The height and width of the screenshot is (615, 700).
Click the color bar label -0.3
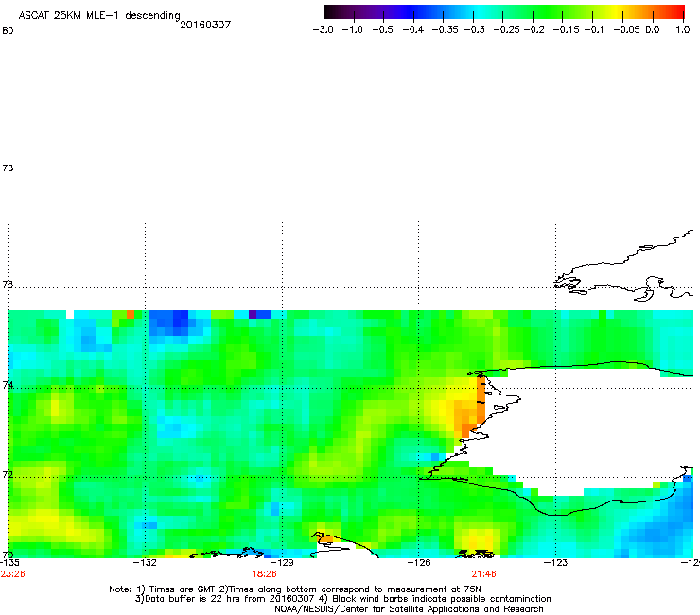pos(474,30)
